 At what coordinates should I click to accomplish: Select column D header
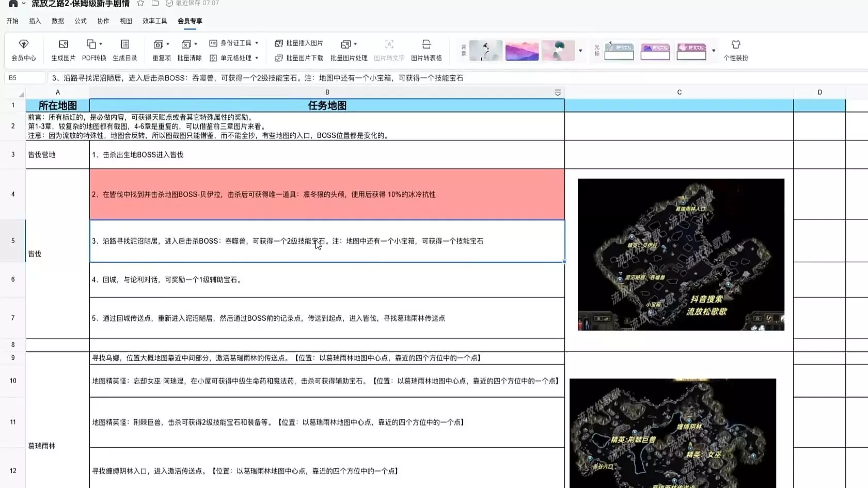819,92
